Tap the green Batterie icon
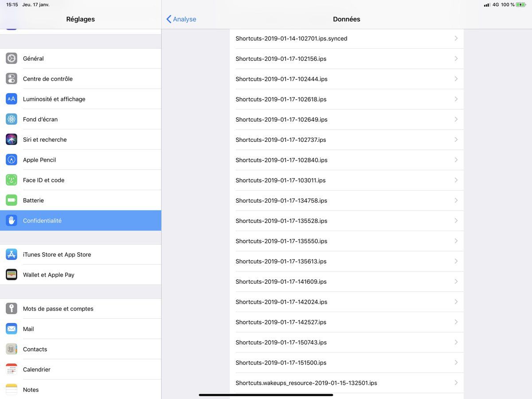Image resolution: width=532 pixels, height=399 pixels. tap(12, 200)
